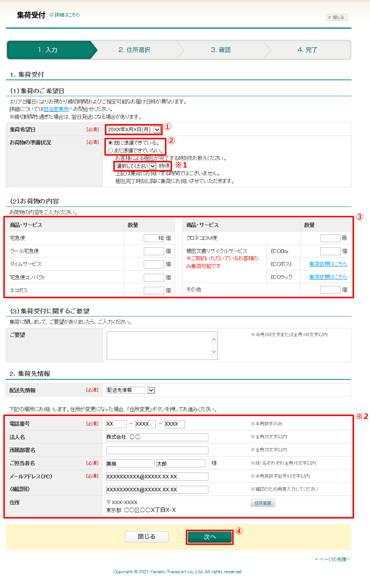Click the ご担当者名 given name field 太郎
The image size is (370, 588).
pos(181,464)
